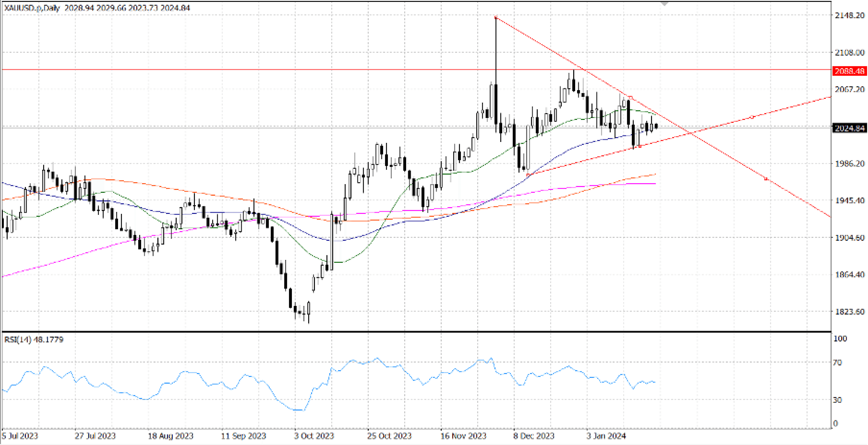Click the red horizontal resistance line

(x=236, y=70)
